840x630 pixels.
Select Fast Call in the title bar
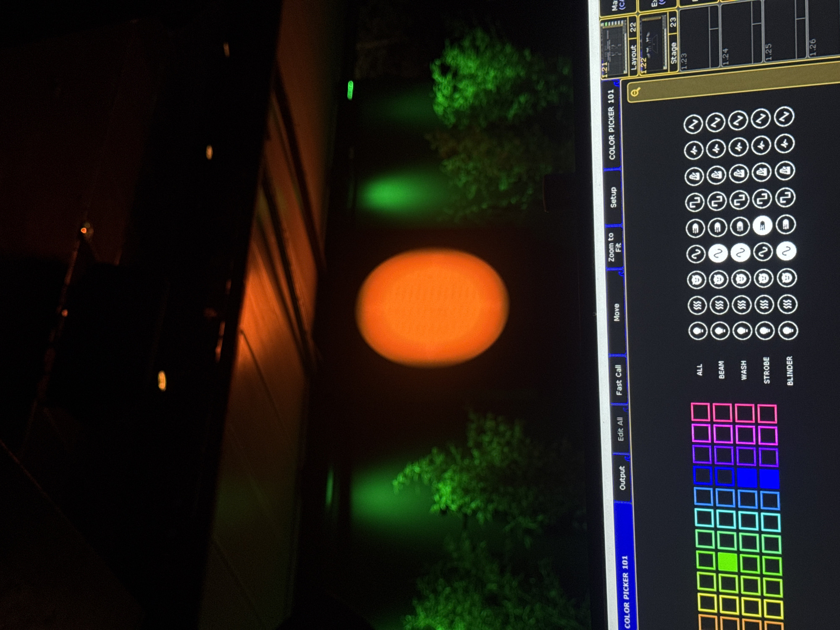[618, 380]
